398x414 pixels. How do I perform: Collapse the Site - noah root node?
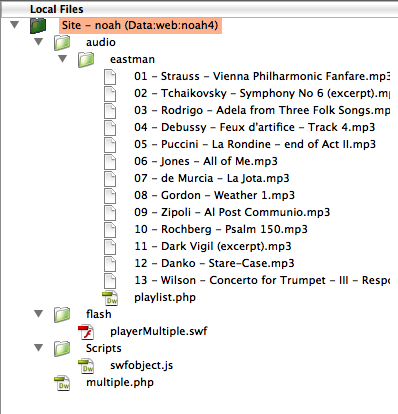[14, 25]
